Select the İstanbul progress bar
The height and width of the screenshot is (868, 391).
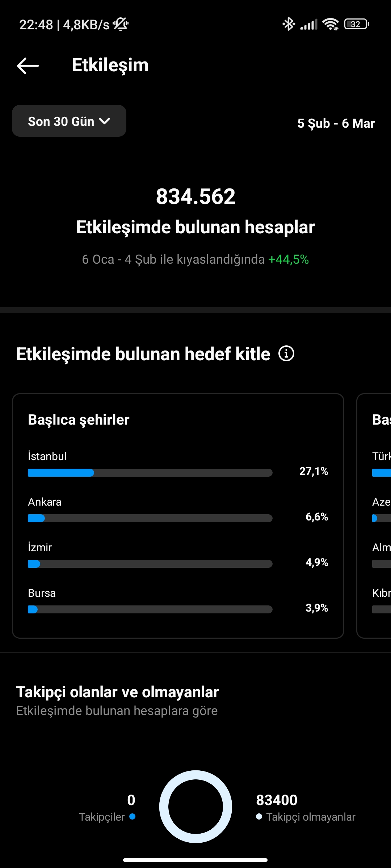coord(150,473)
